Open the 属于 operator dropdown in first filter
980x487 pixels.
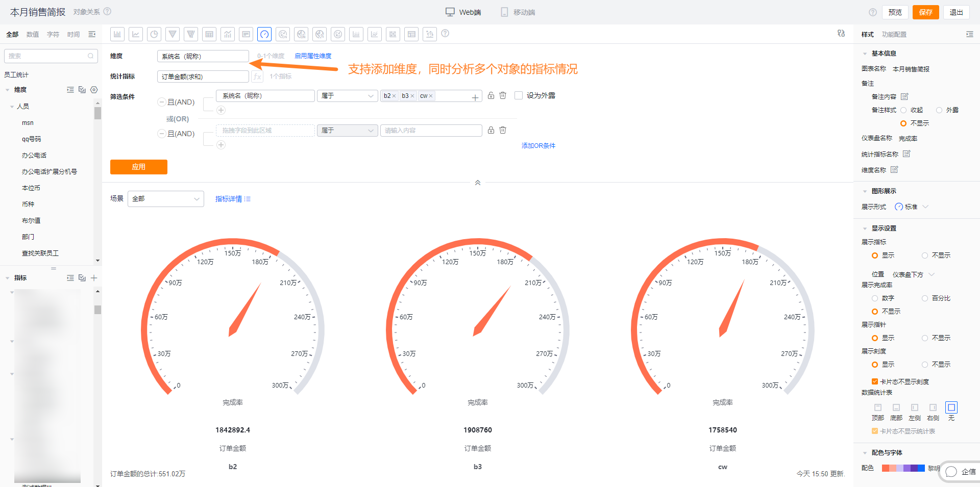tap(348, 96)
